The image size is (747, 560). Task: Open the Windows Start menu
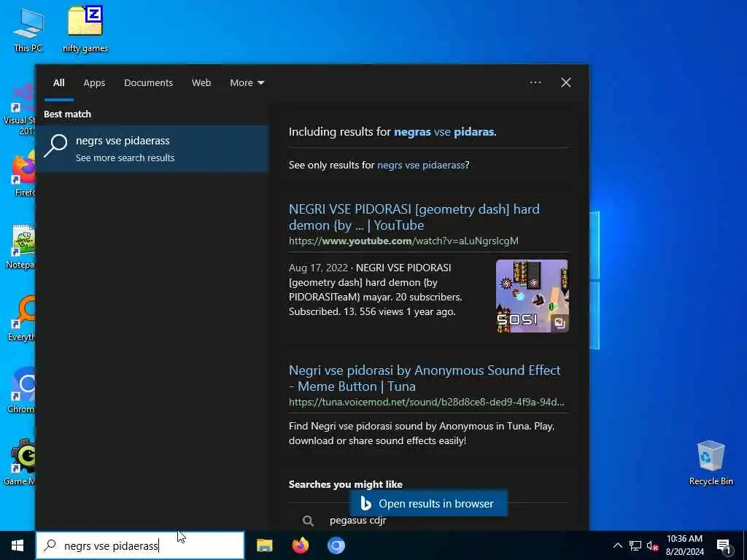18,545
